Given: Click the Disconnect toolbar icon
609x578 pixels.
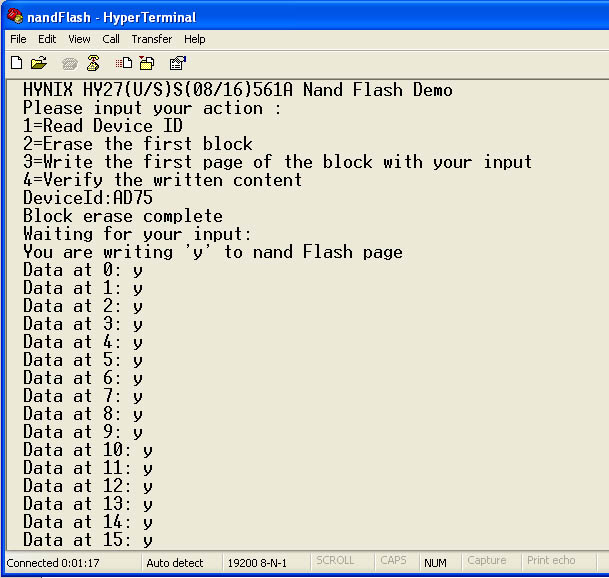Looking at the screenshot, I should pos(93,63).
